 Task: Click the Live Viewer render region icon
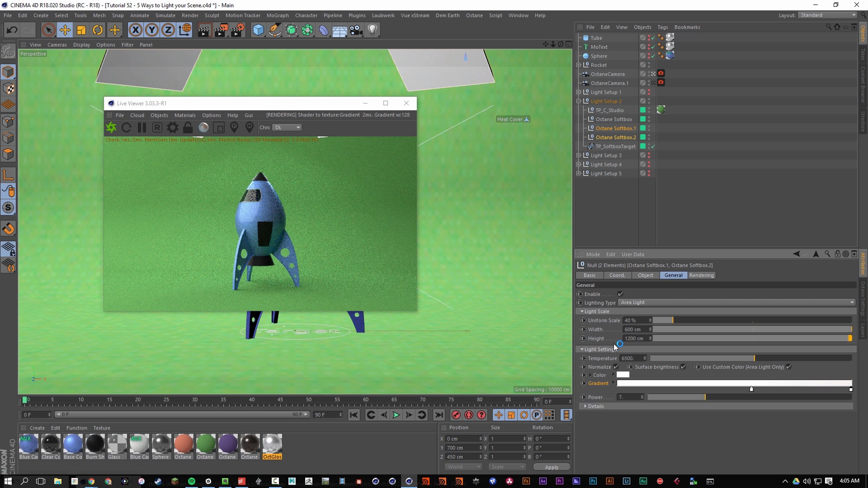pos(219,127)
